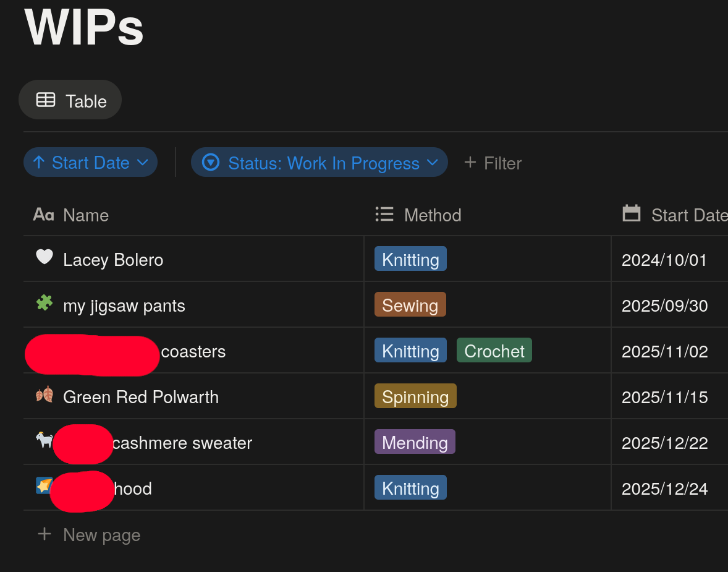The image size is (728, 572).
Task: Click the purple Mending tag
Action: coord(414,442)
